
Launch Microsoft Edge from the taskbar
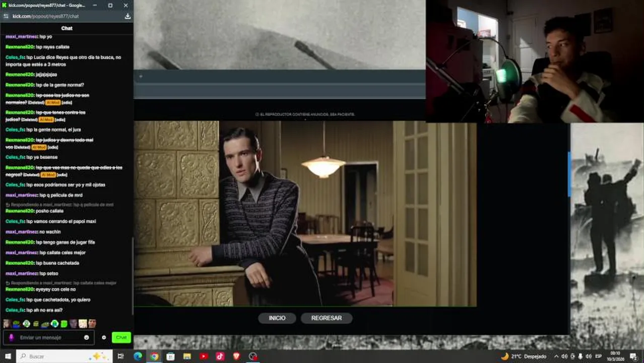[x=138, y=356]
